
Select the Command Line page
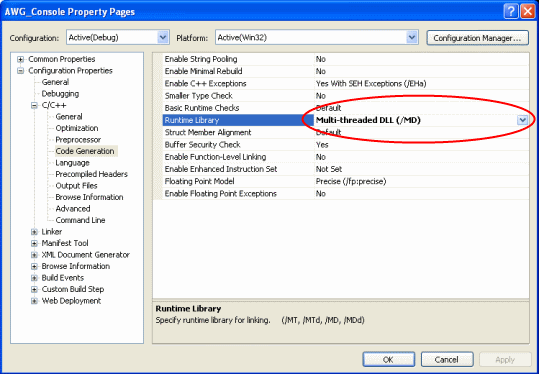click(x=80, y=220)
